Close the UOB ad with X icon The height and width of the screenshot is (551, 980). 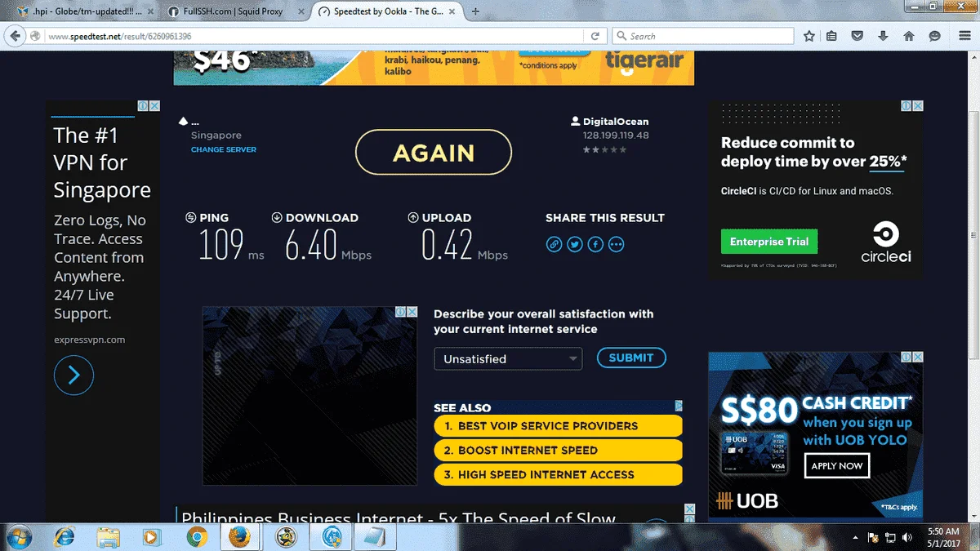tap(917, 357)
